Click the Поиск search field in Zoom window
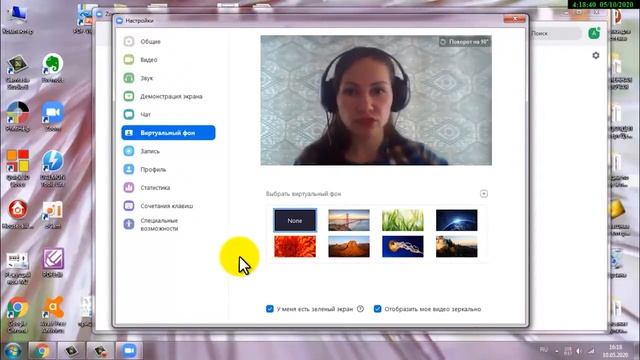The width and height of the screenshot is (640, 360). point(555,33)
